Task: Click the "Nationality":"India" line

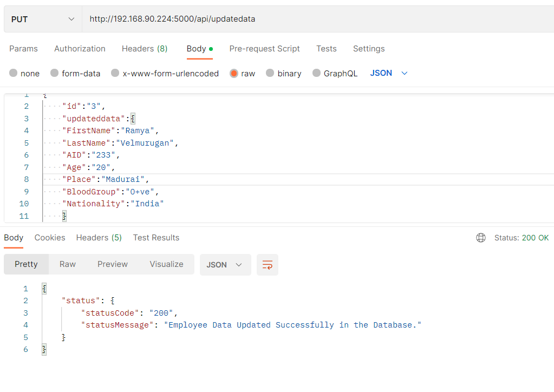Action: [x=113, y=204]
